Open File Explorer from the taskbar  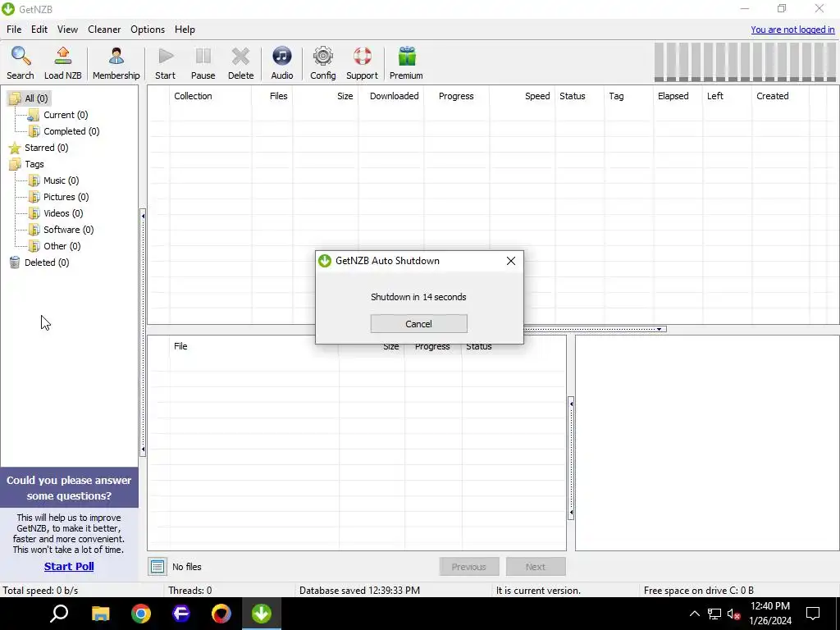click(x=100, y=614)
